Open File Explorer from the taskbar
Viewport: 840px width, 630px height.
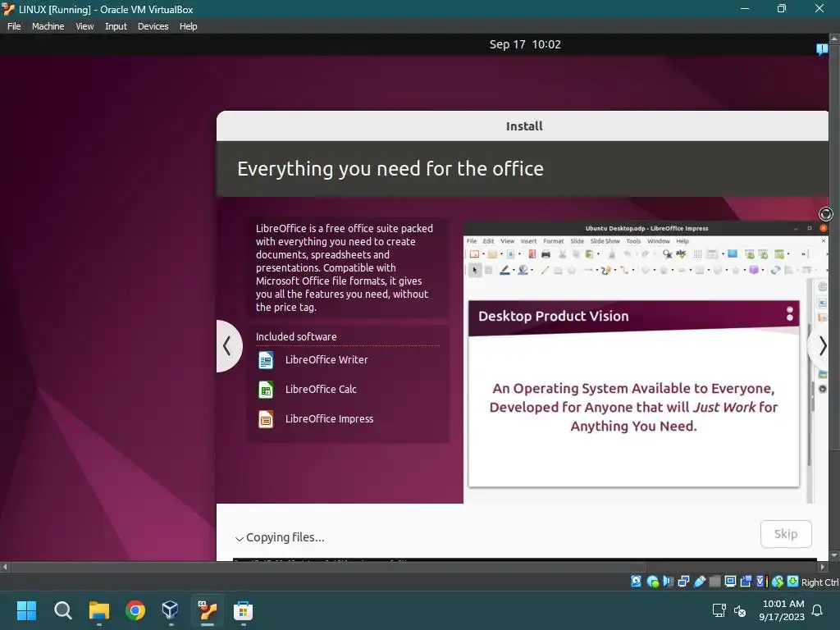[x=99, y=610]
